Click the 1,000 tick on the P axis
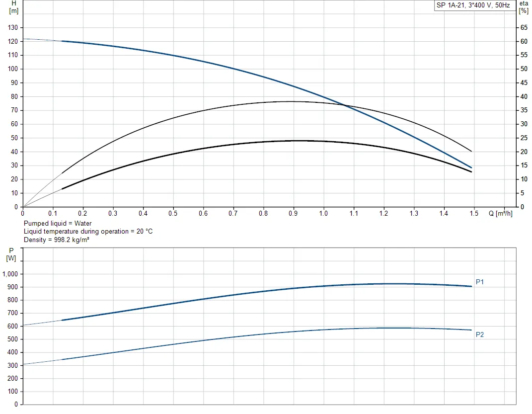Viewport: 532px width, 414px height. coord(10,274)
